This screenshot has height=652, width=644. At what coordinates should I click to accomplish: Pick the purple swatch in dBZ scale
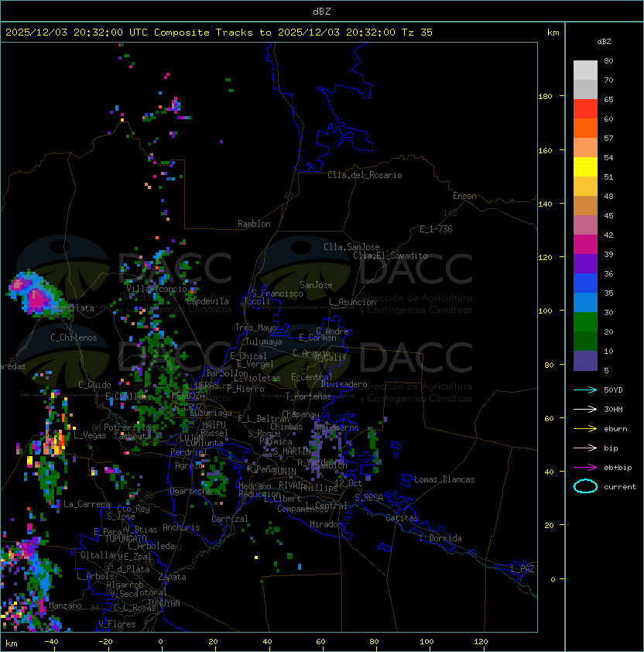point(585,263)
